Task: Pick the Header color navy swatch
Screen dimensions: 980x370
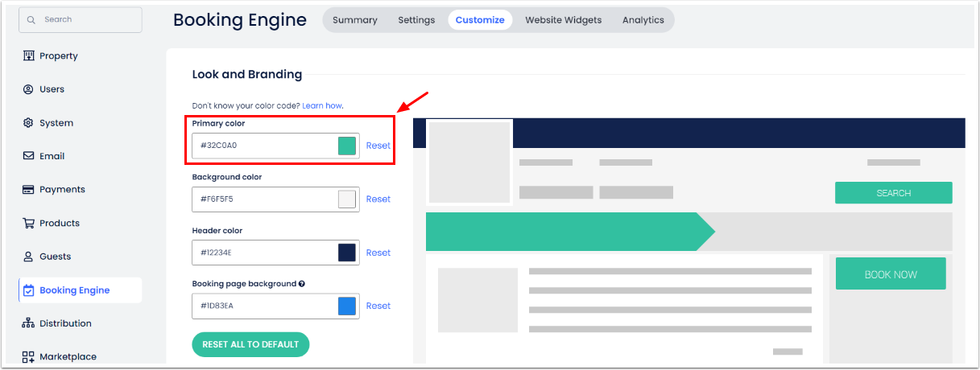Action: point(347,253)
